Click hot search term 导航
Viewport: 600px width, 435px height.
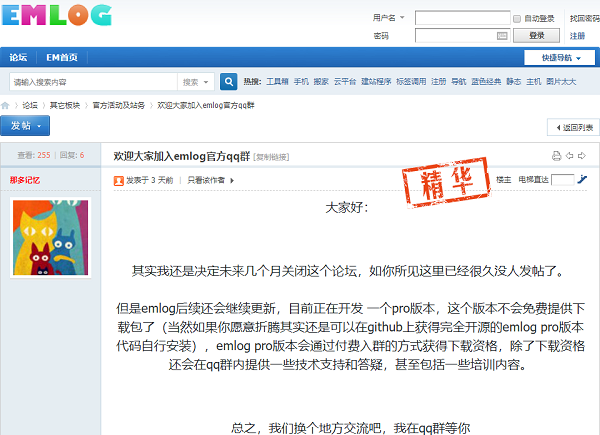coord(458,81)
